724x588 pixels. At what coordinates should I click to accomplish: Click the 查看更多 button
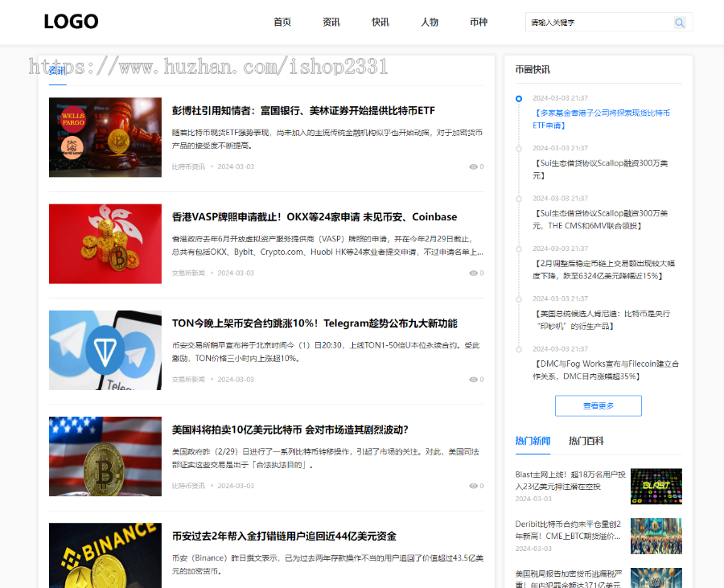[599, 406]
